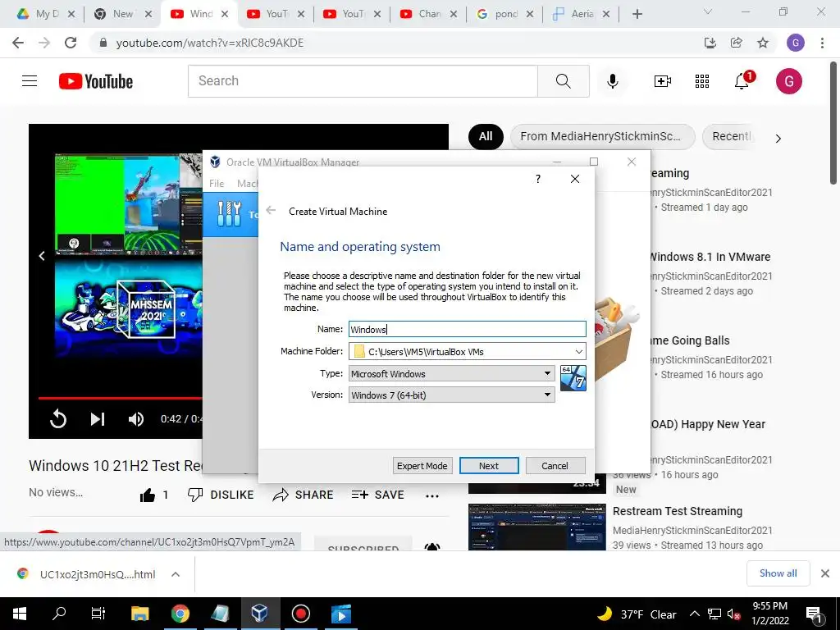Open the Type dropdown showing Microsoft Windows
Screen dimensions: 840x630
pos(451,373)
